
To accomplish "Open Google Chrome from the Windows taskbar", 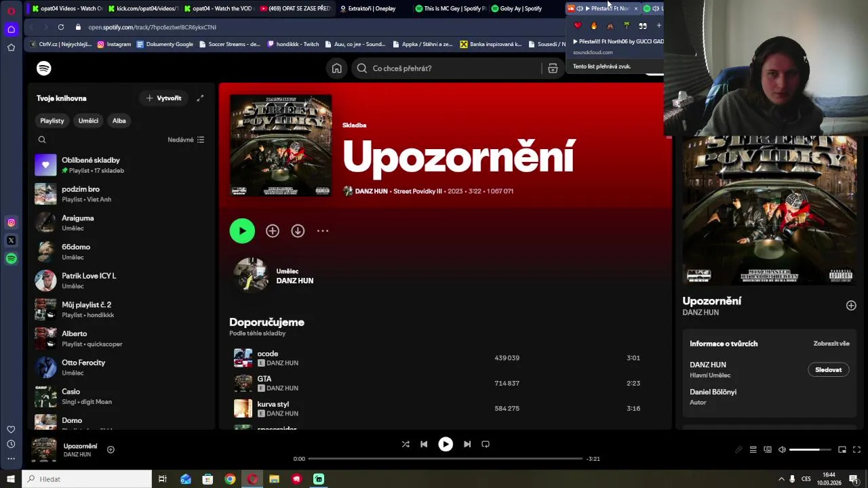I will 230,479.
